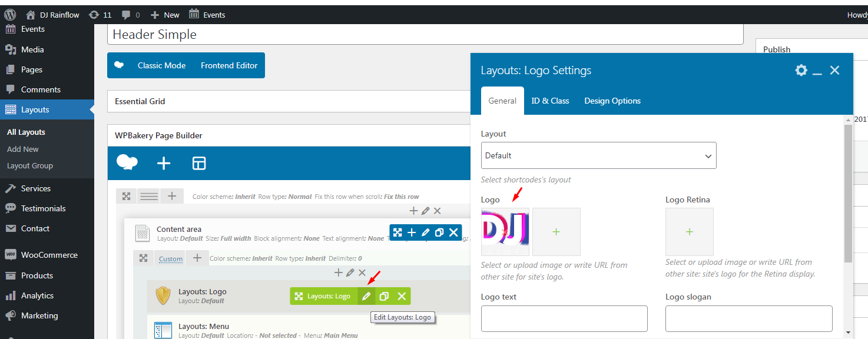Launch the Frontend Editor
The height and width of the screenshot is (339, 868).
coord(229,65)
